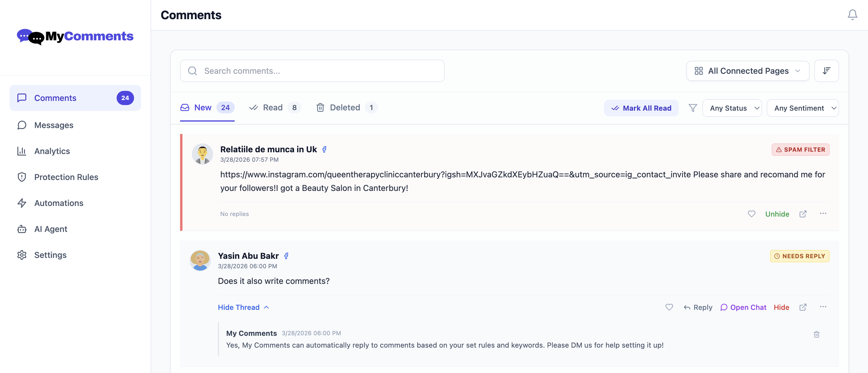This screenshot has height=373, width=868.
Task: Open spam comment in external link
Action: pos(803,214)
